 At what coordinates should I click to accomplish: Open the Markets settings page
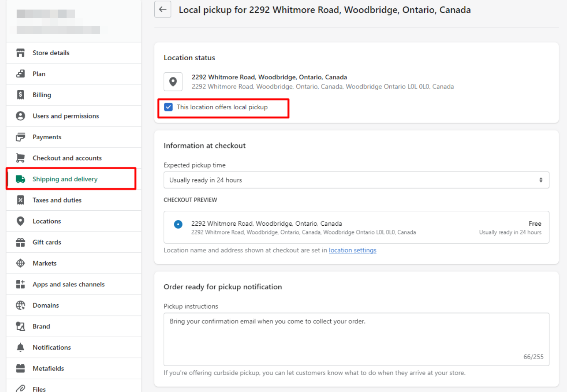click(x=45, y=264)
